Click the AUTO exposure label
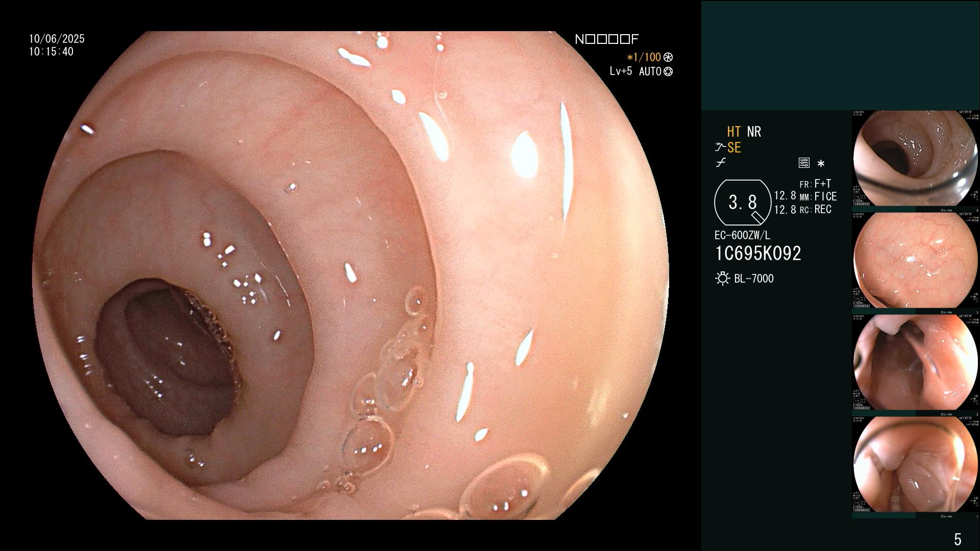Image resolution: width=980 pixels, height=551 pixels. point(650,71)
